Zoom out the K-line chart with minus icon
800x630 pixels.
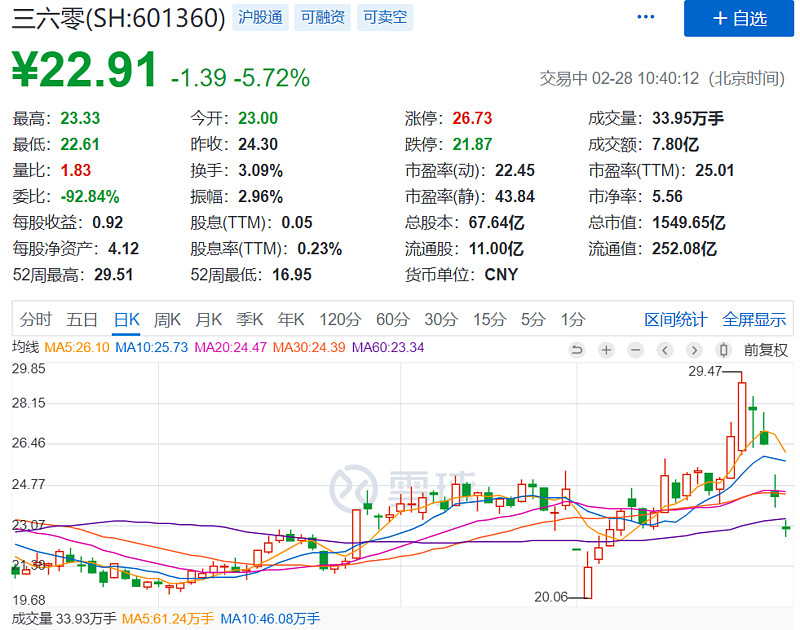(x=635, y=350)
